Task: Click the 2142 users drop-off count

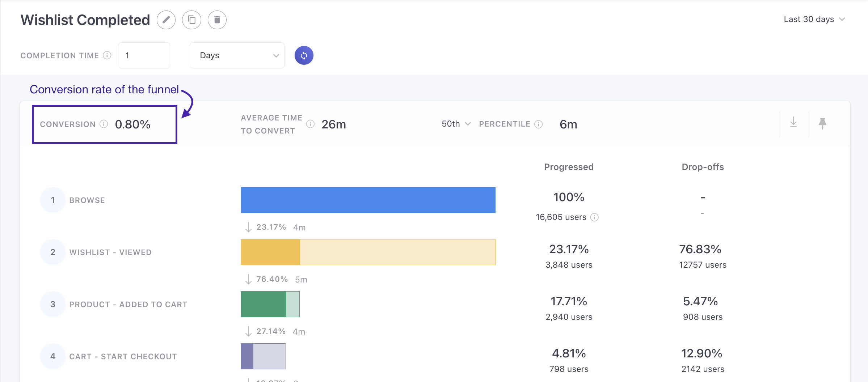Action: 703,369
